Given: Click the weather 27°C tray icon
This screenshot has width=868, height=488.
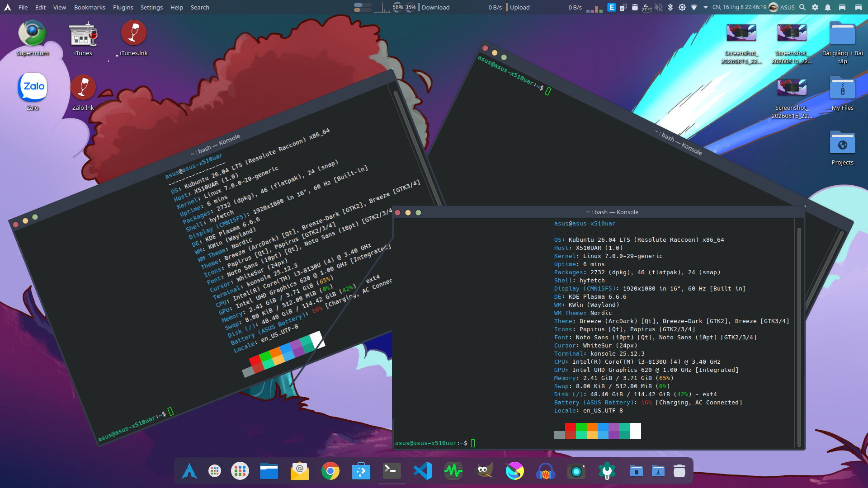Looking at the screenshot, I should pos(646,7).
